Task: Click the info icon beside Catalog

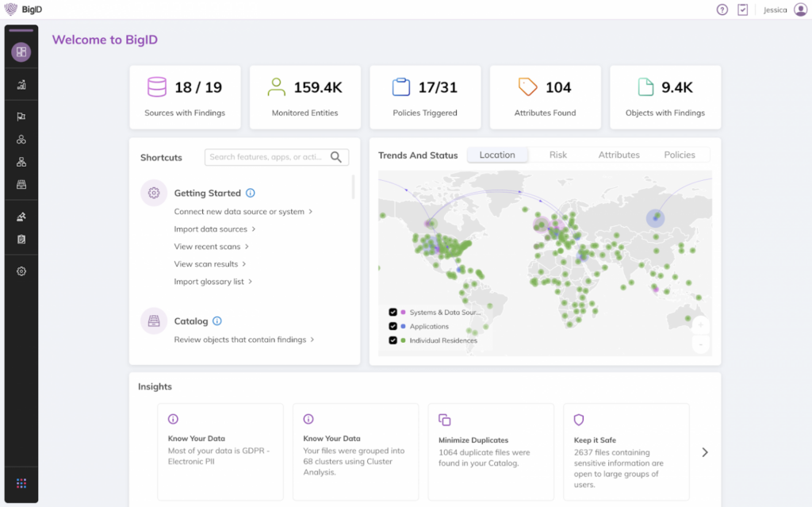Action: coord(217,321)
